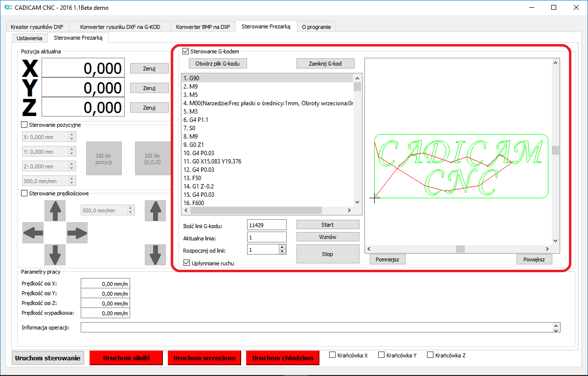The height and width of the screenshot is (376, 588).
Task: Select G-code line '1. G90'
Action: 268,78
